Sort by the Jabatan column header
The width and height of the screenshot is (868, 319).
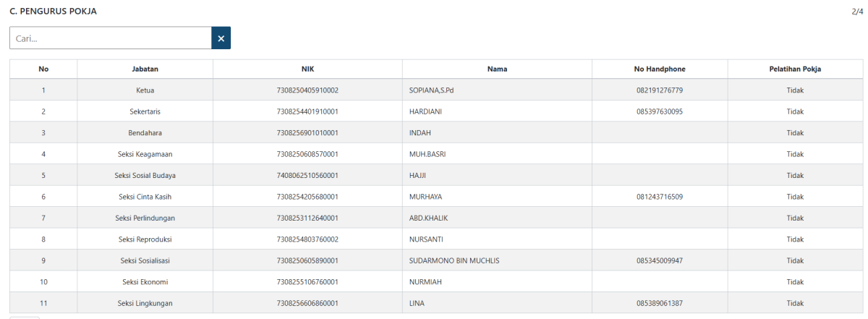pyautogui.click(x=145, y=69)
